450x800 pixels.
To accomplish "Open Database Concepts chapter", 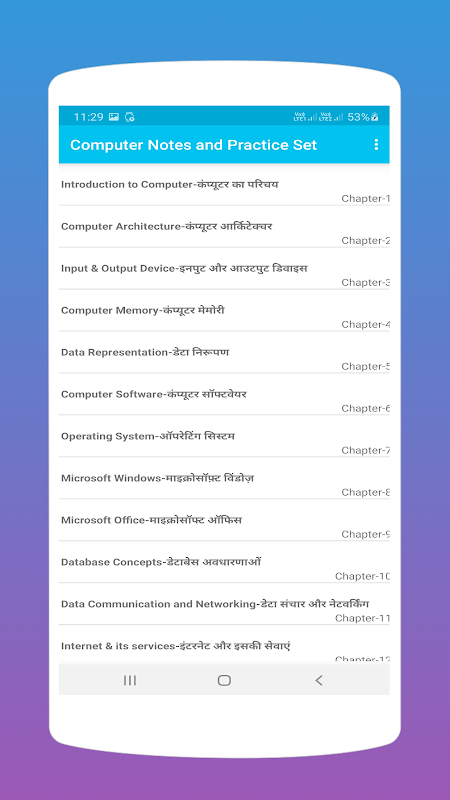I will (x=224, y=561).
